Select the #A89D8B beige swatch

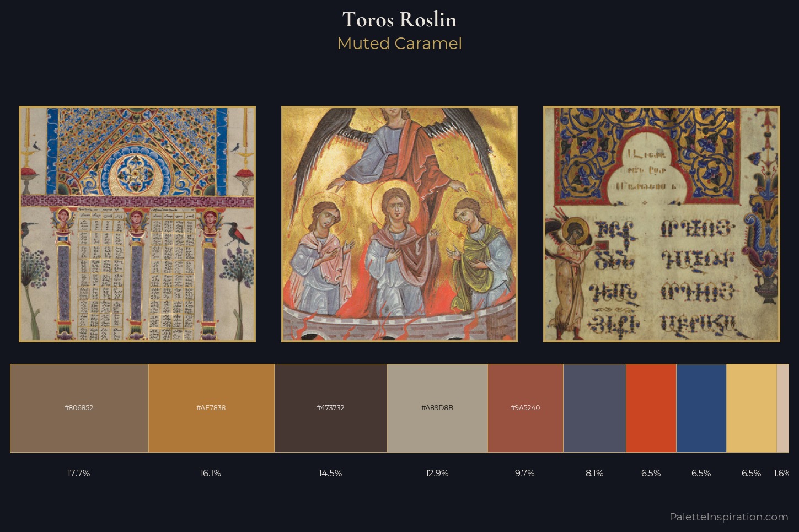click(x=437, y=408)
